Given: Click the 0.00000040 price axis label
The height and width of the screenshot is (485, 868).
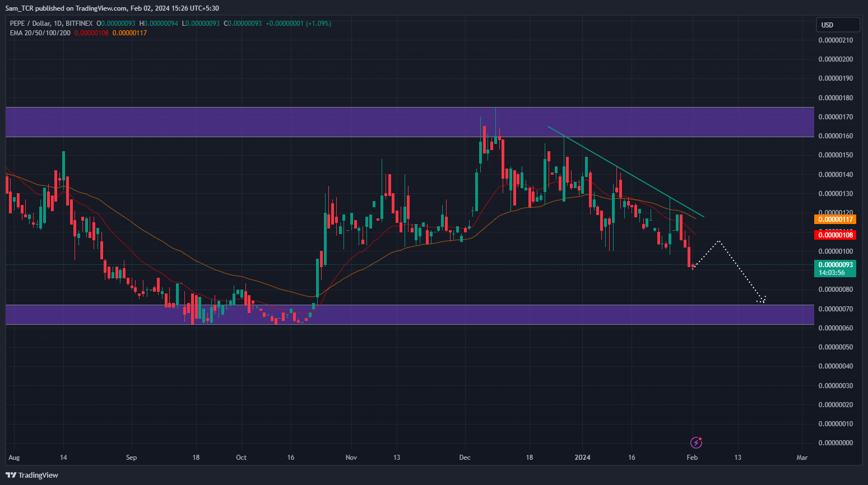Looking at the screenshot, I should pyautogui.click(x=835, y=366).
